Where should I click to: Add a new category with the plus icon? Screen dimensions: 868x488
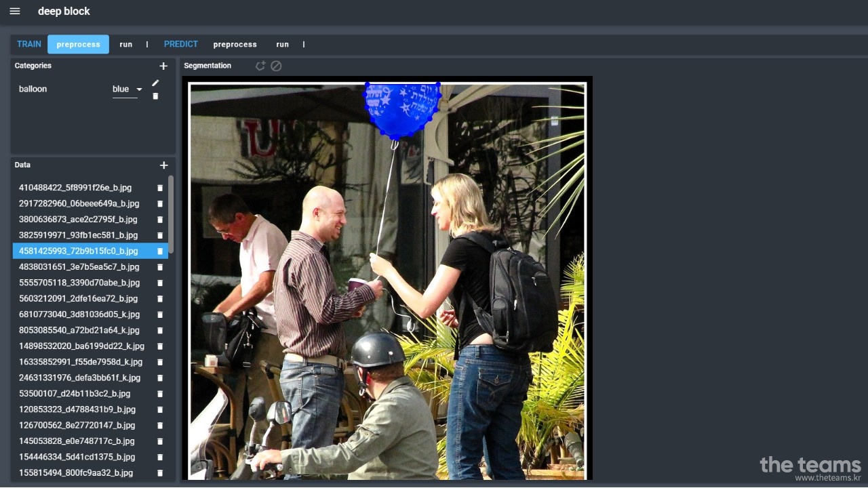point(163,66)
